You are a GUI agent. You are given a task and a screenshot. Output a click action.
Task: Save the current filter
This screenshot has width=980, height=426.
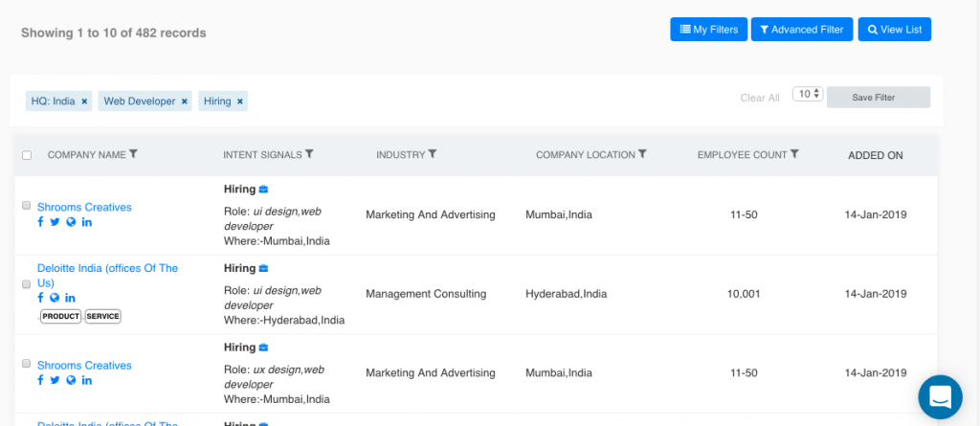(x=879, y=98)
